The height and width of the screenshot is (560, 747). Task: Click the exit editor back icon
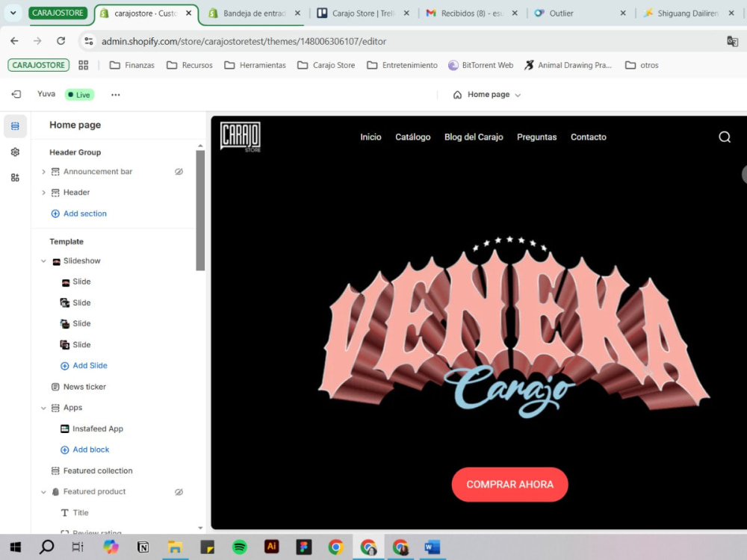16,94
